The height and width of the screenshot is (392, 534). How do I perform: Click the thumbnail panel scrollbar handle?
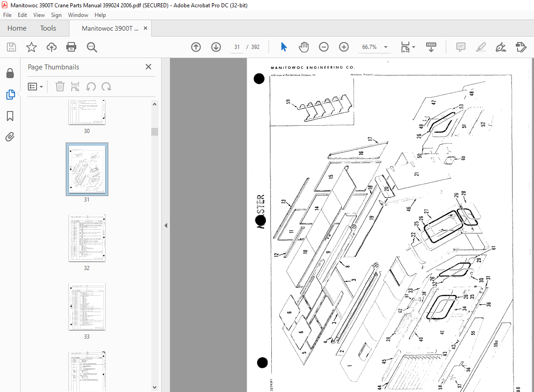coord(154,132)
